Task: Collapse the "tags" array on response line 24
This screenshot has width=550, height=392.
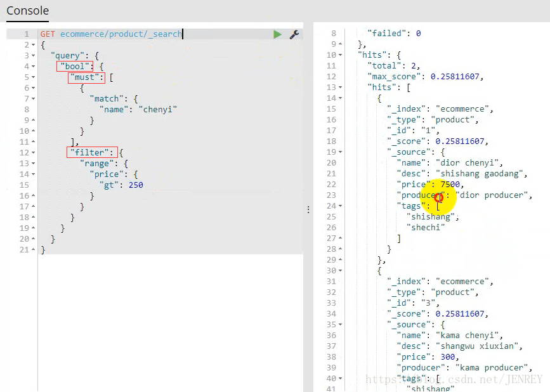Action: [340, 206]
